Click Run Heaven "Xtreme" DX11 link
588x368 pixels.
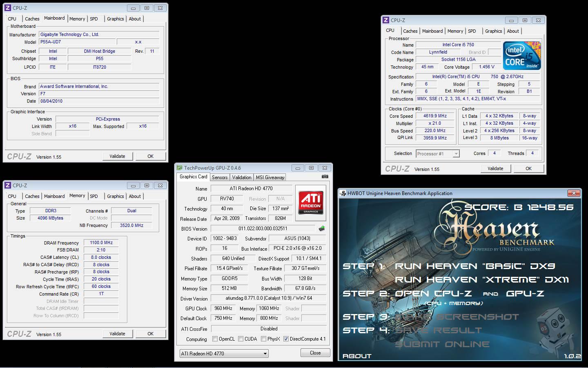[x=482, y=280]
